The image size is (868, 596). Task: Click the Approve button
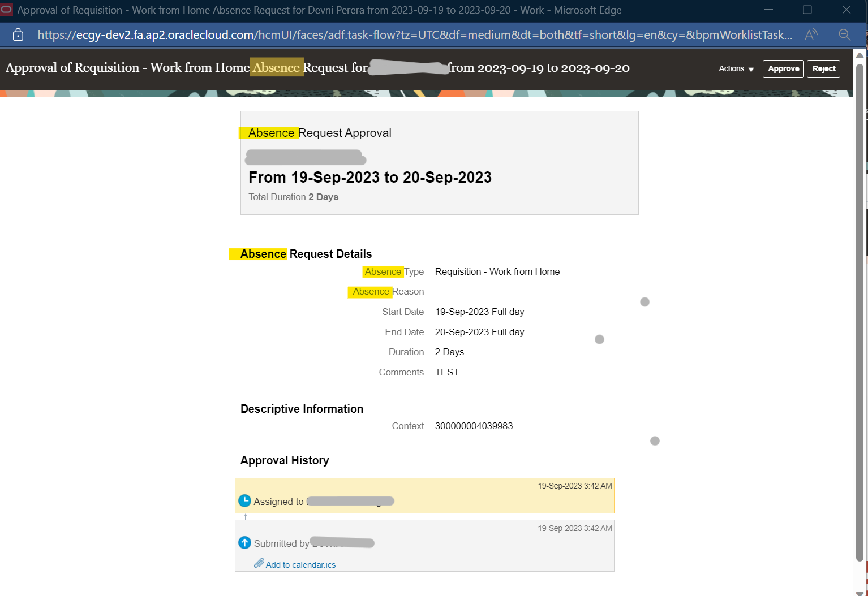click(x=783, y=68)
